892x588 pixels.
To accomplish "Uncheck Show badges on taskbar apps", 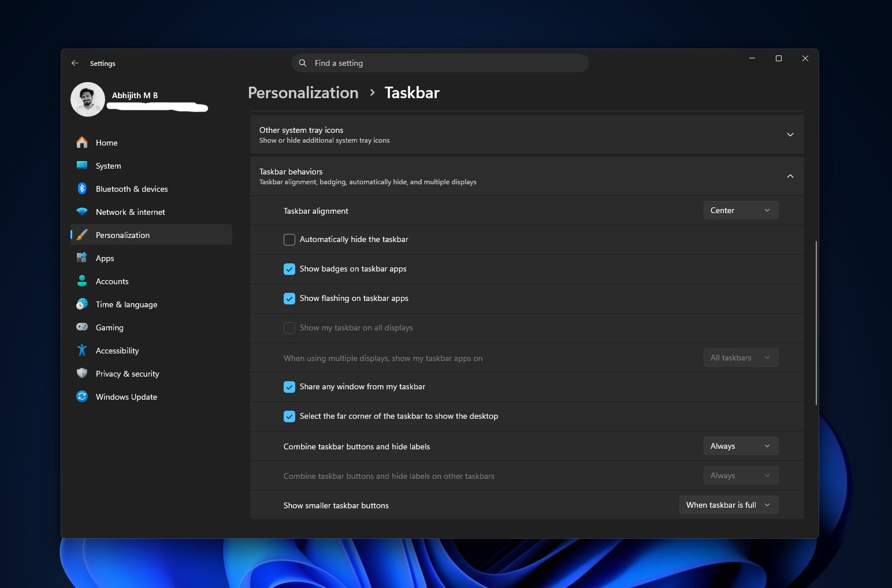I will (289, 269).
